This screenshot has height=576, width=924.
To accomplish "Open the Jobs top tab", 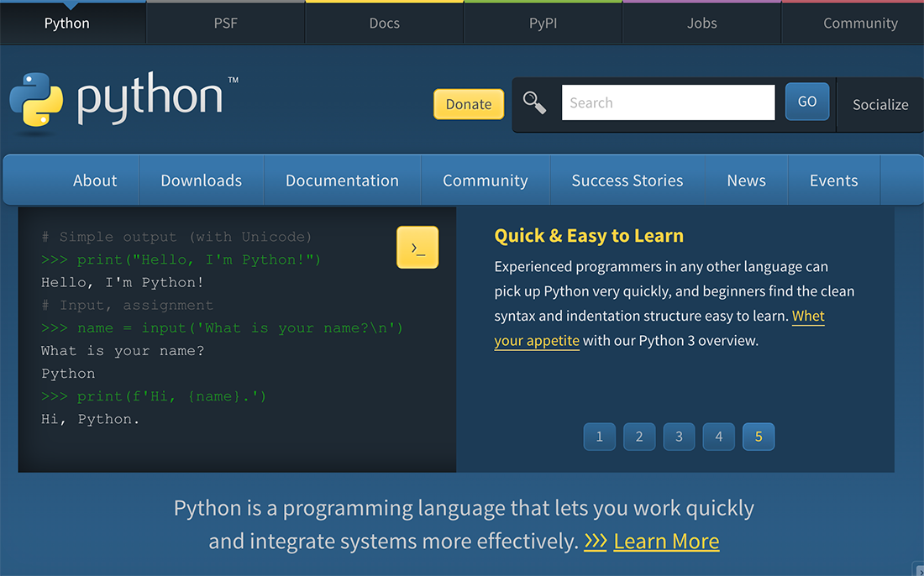I will [x=702, y=23].
